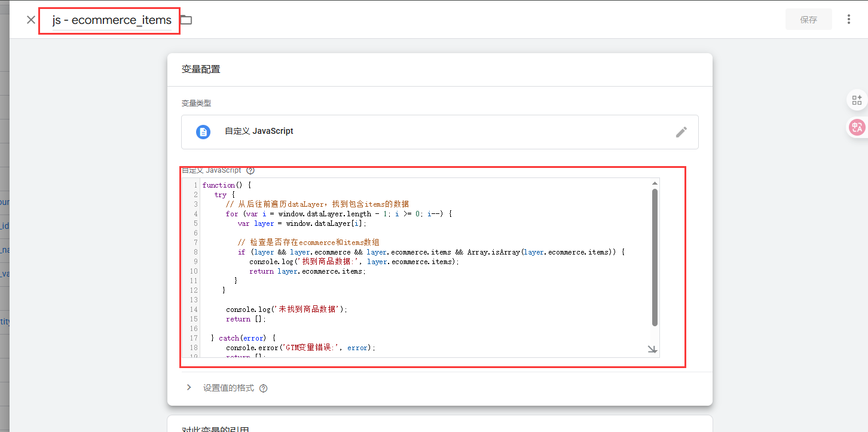Image resolution: width=868 pixels, height=432 pixels.
Task: Select the 自定义 JavaScript variable type card
Action: coord(439,132)
